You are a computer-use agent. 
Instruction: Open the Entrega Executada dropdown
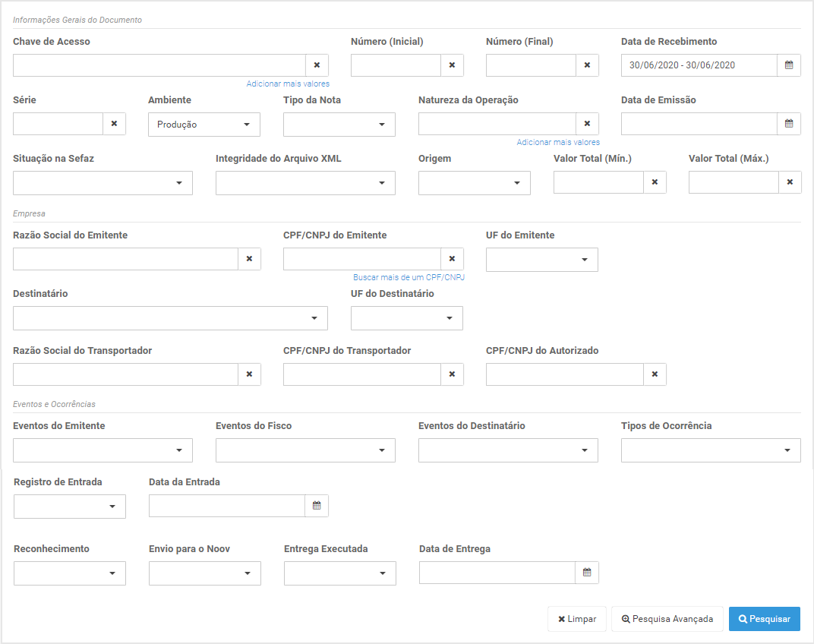(x=340, y=573)
